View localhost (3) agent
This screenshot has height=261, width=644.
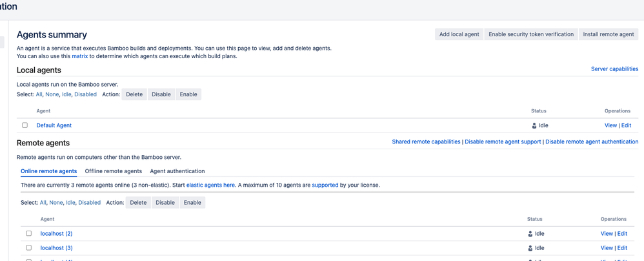point(607,248)
